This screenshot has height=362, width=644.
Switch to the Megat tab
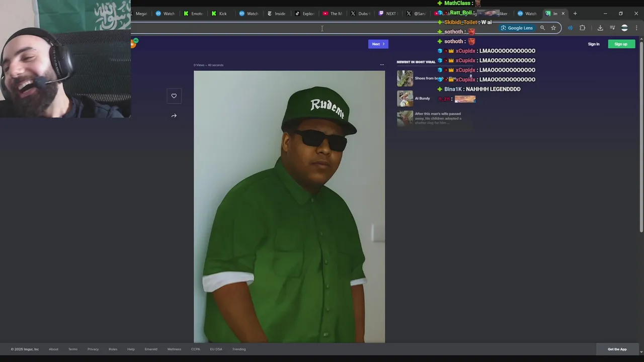pyautogui.click(x=140, y=14)
